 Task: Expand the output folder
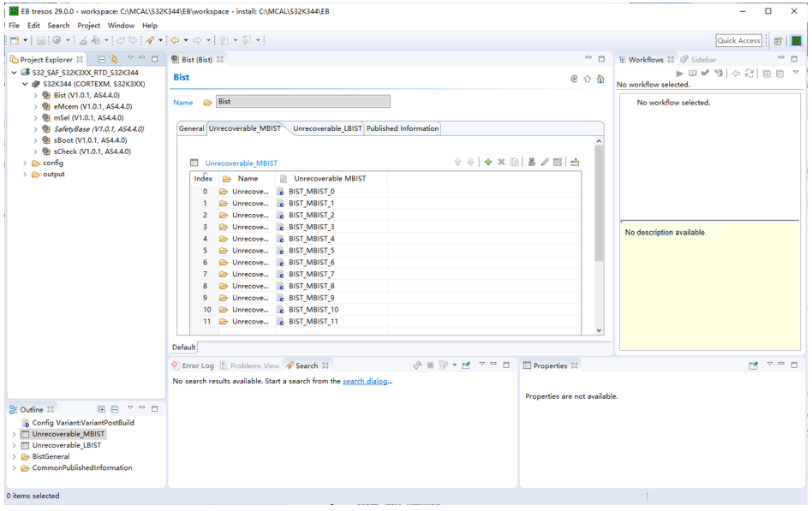pyautogui.click(x=24, y=175)
